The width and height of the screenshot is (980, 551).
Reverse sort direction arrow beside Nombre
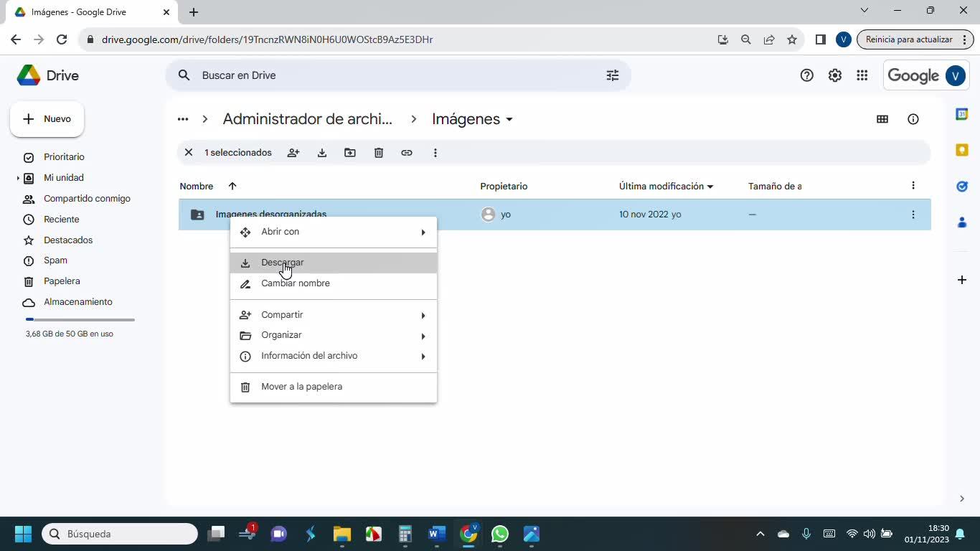coord(232,186)
